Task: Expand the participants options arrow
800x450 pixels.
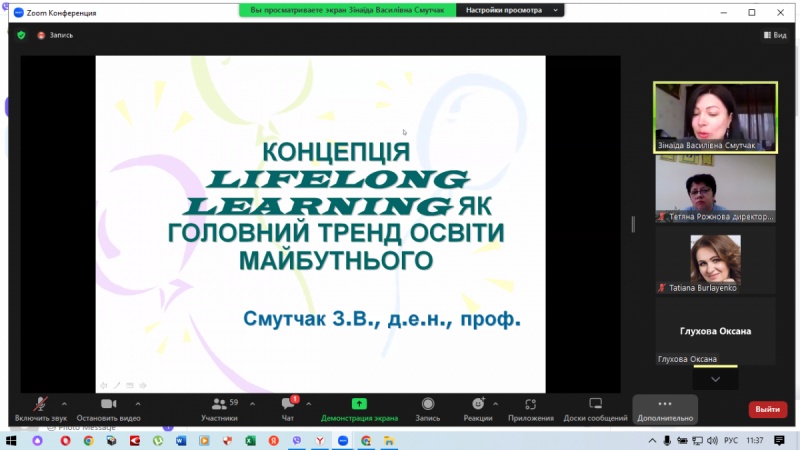Action: [x=253, y=404]
